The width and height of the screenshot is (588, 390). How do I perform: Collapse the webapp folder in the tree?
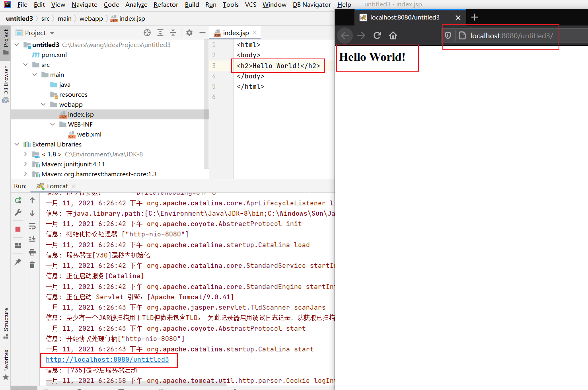pos(43,104)
